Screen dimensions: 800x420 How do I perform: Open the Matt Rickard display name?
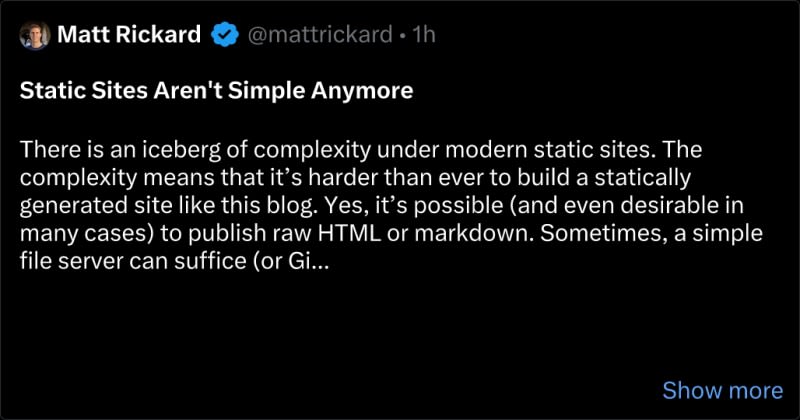click(130, 35)
